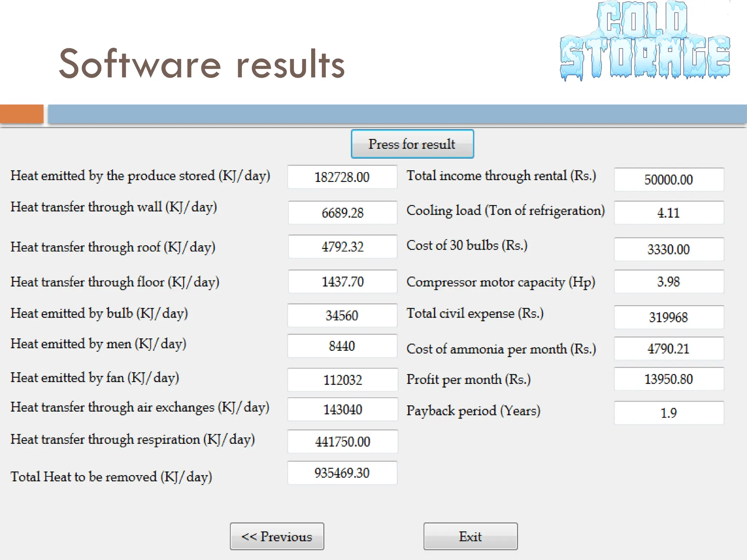Image resolution: width=747 pixels, height=560 pixels.
Task: Select cost of 30 bulbs field 3330.00
Action: 669,249
